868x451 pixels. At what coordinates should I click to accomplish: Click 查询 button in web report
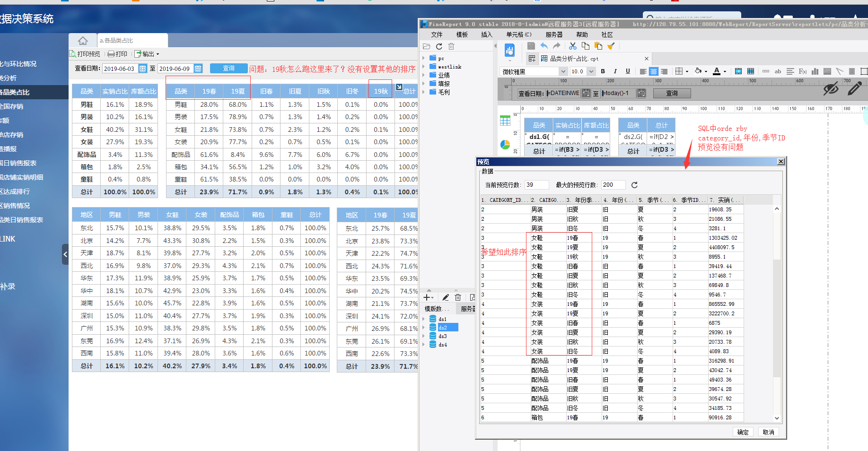click(x=228, y=68)
